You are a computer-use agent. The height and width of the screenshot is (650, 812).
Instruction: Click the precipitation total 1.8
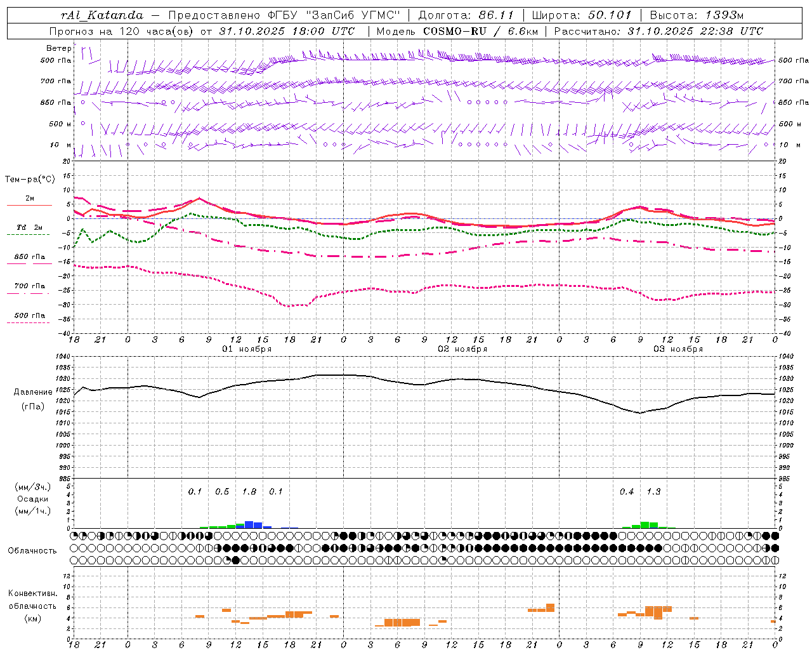(249, 491)
